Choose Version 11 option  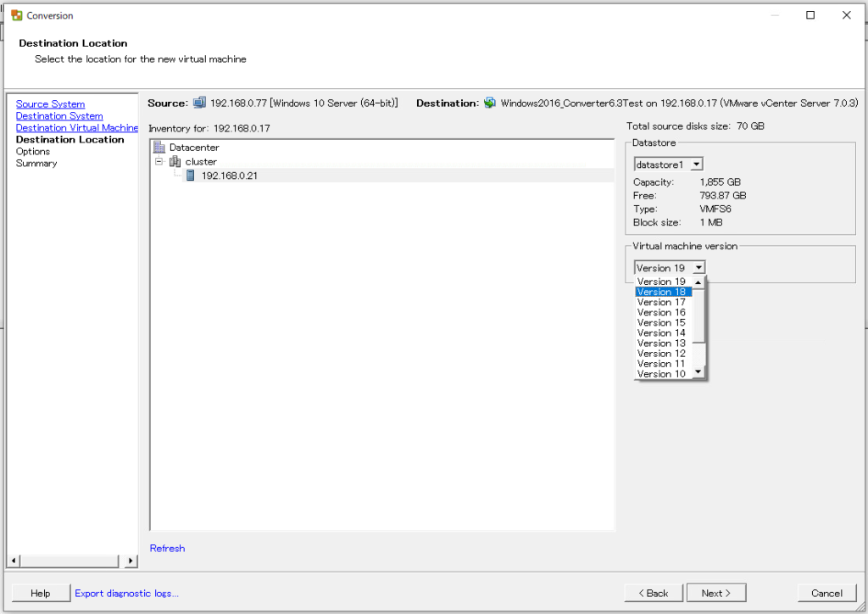click(x=663, y=364)
